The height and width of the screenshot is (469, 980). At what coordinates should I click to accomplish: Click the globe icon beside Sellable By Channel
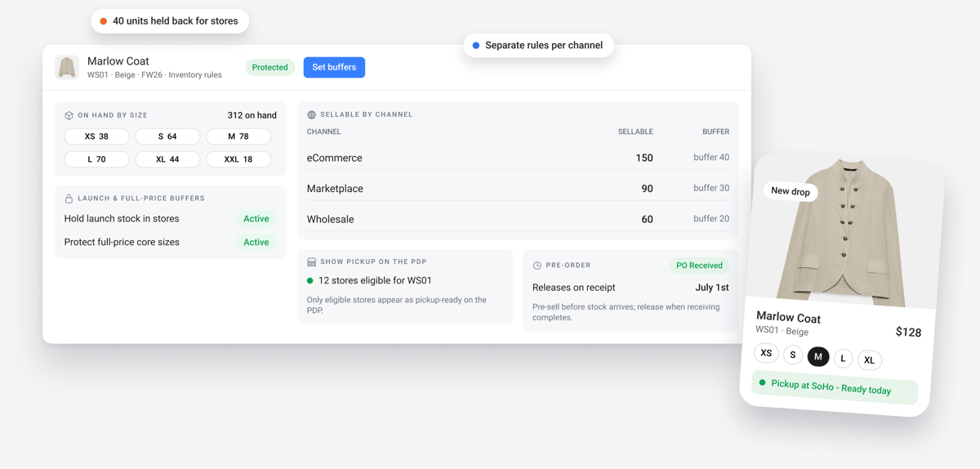pos(311,114)
